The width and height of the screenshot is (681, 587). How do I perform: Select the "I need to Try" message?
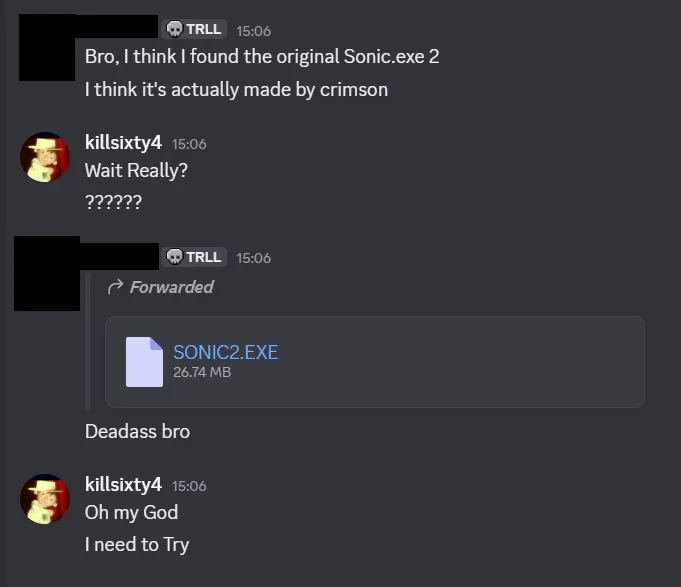point(137,544)
